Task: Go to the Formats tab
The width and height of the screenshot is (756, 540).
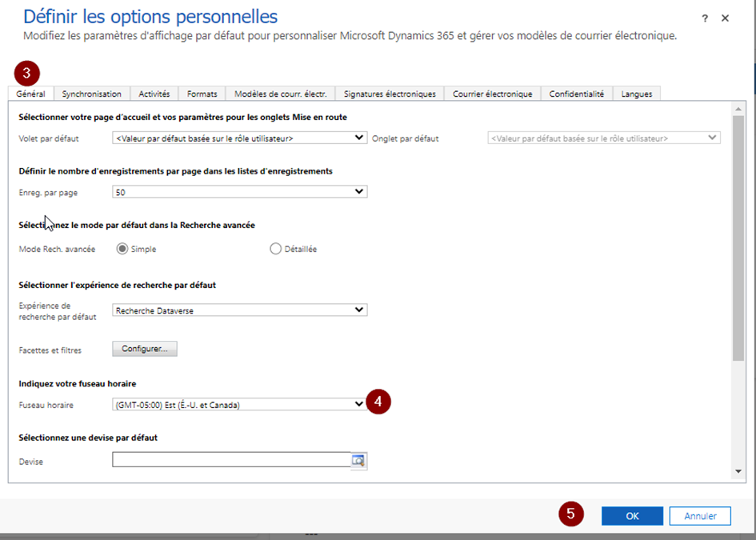Action: (202, 94)
